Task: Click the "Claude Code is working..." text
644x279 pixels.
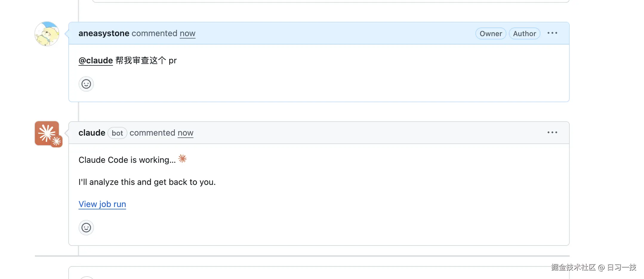Action: coord(127,160)
